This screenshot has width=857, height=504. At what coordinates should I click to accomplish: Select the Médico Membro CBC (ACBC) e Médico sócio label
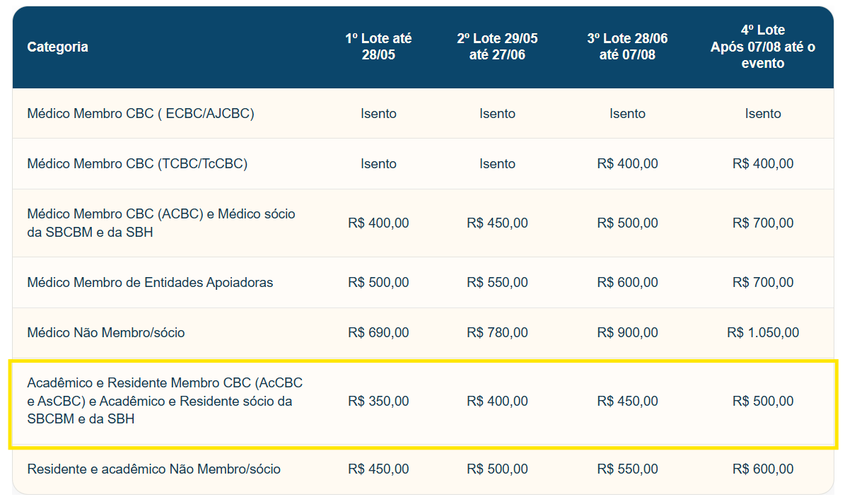pyautogui.click(x=161, y=223)
